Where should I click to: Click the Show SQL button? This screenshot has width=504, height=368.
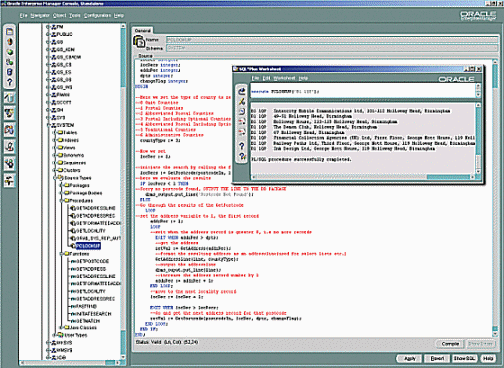[464, 358]
